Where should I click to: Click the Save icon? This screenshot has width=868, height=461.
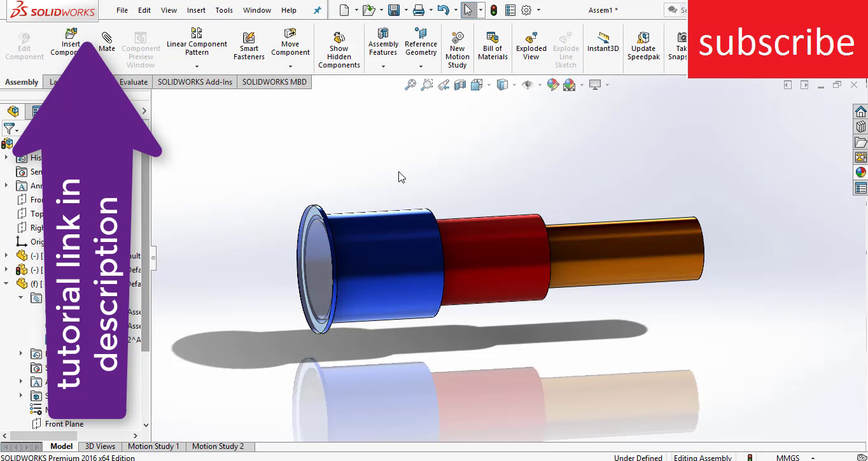394,10
